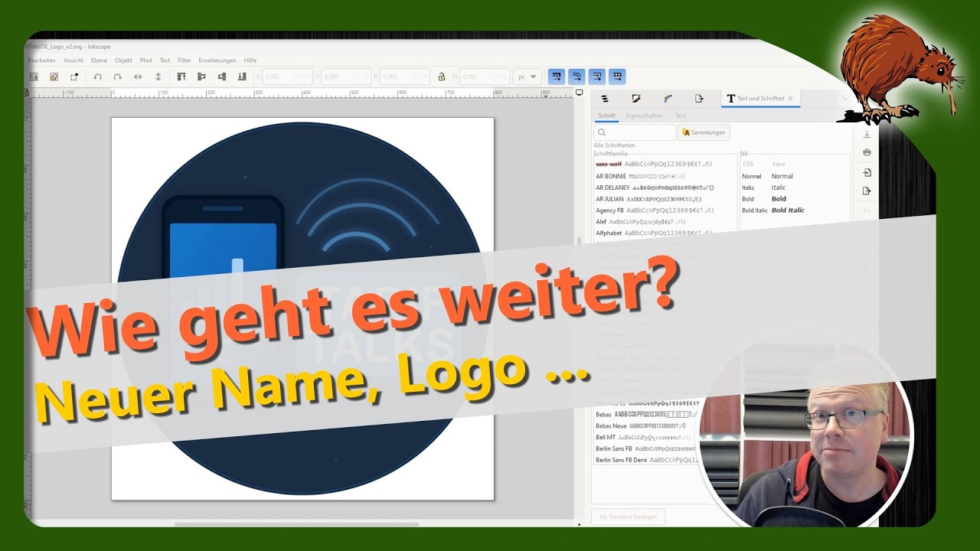Click the export icon in command bar
Screen dimensions: 980x551
tap(867, 191)
